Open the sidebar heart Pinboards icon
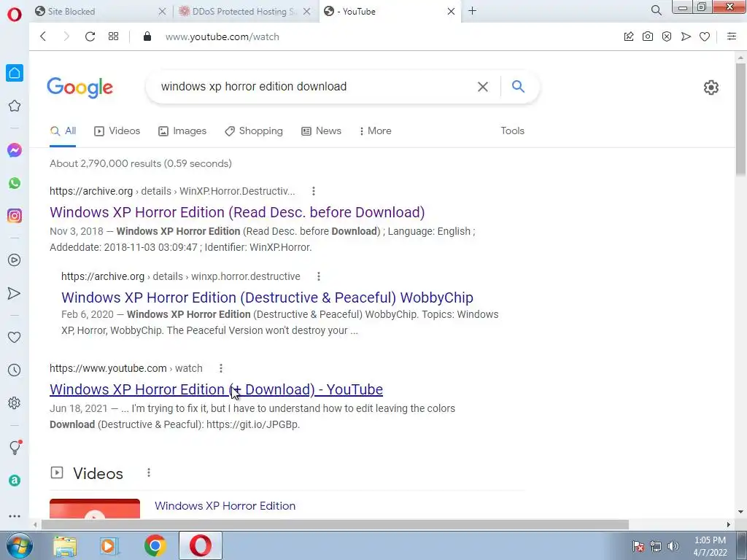This screenshot has height=560, width=747. (15, 337)
